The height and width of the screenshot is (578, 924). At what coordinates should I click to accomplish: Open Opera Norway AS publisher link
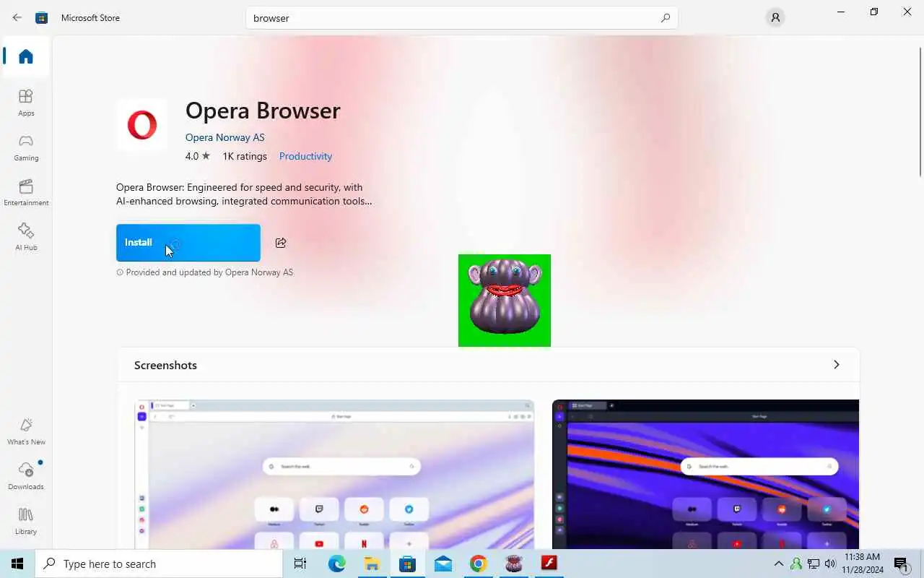(x=225, y=137)
